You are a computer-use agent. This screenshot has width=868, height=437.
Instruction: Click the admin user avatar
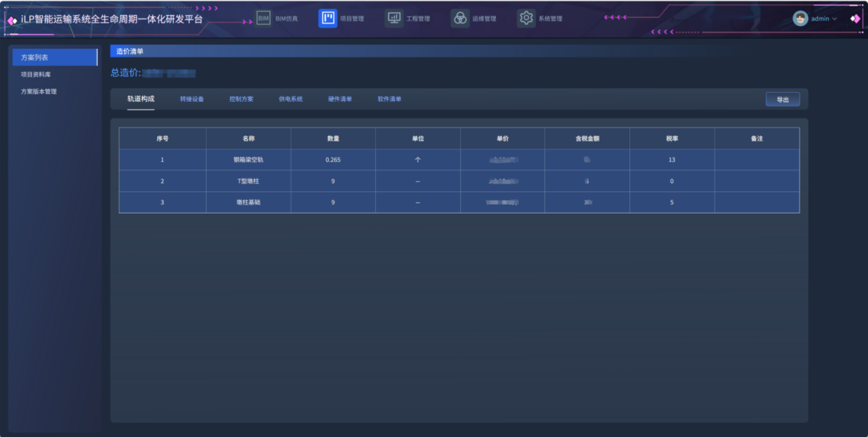coord(800,18)
